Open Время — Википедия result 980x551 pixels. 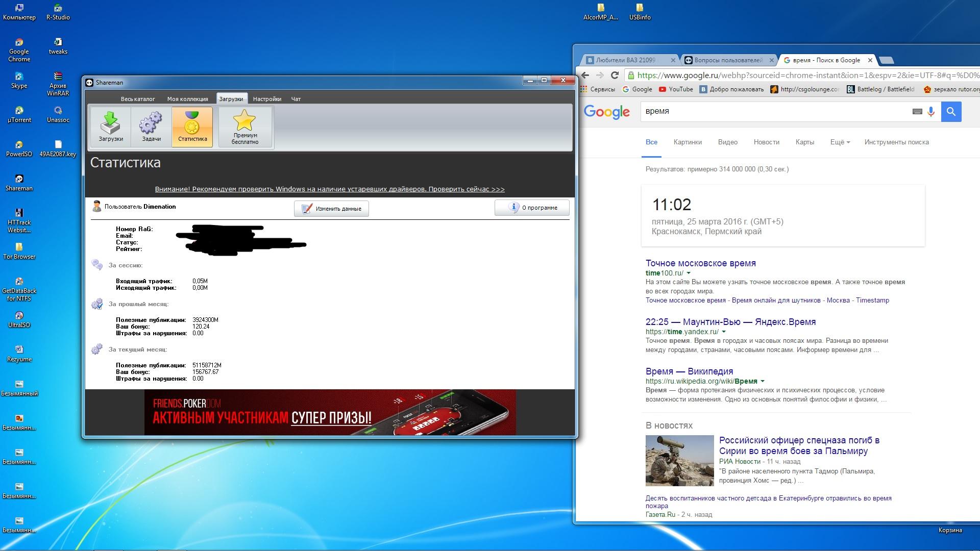[689, 371]
